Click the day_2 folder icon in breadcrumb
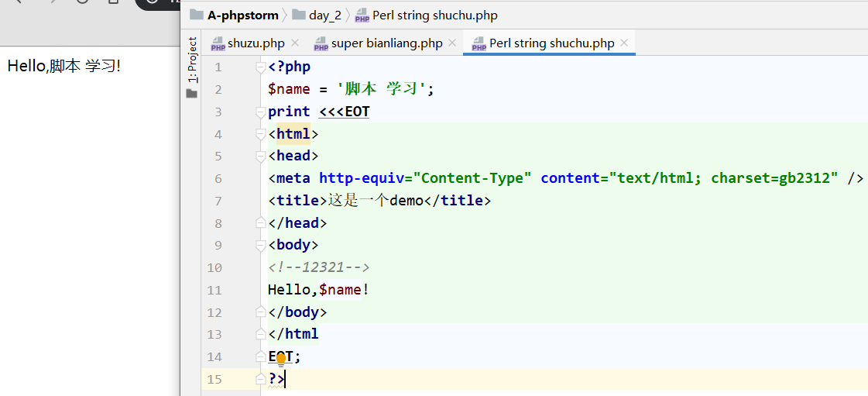The height and width of the screenshot is (396, 868). (x=298, y=15)
